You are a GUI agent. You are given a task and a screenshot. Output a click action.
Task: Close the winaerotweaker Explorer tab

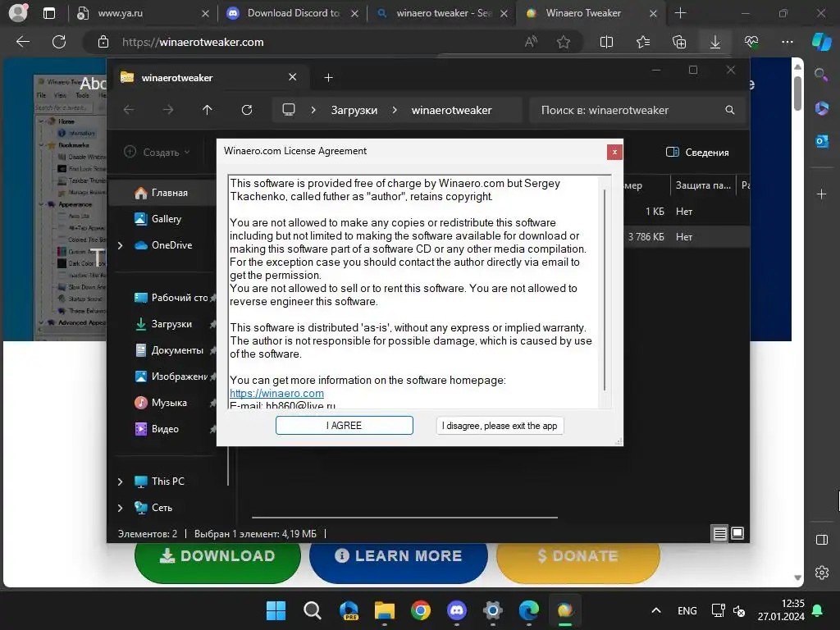(293, 77)
